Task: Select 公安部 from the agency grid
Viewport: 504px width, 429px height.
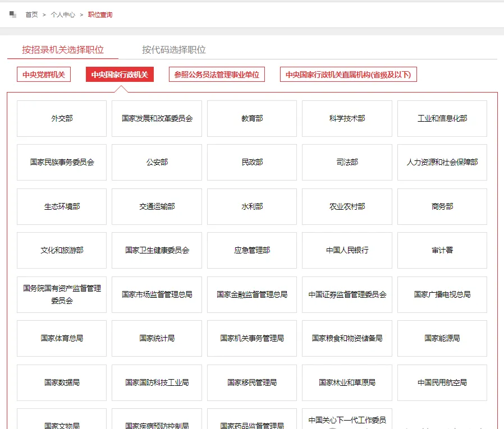Action: [157, 162]
